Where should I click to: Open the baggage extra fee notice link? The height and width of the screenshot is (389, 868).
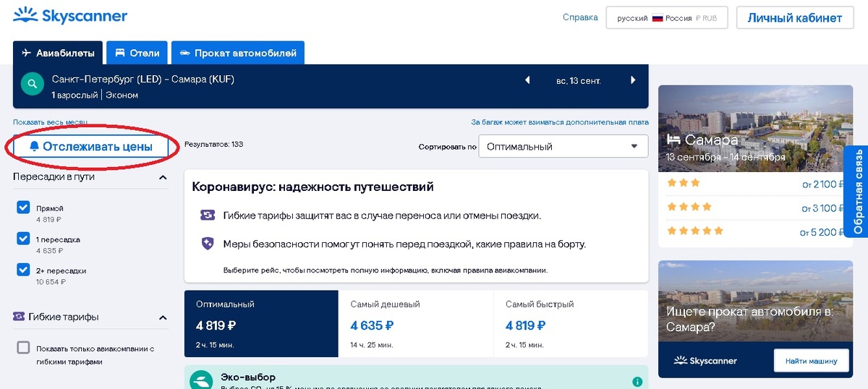coord(560,122)
